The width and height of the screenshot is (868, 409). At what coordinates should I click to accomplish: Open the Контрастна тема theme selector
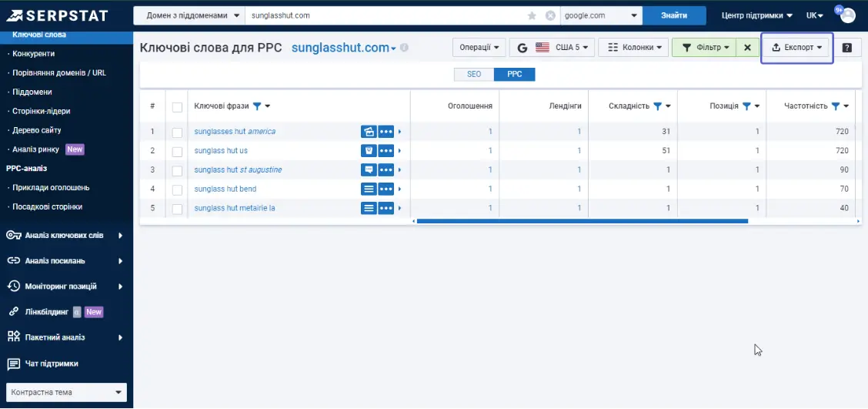(66, 392)
